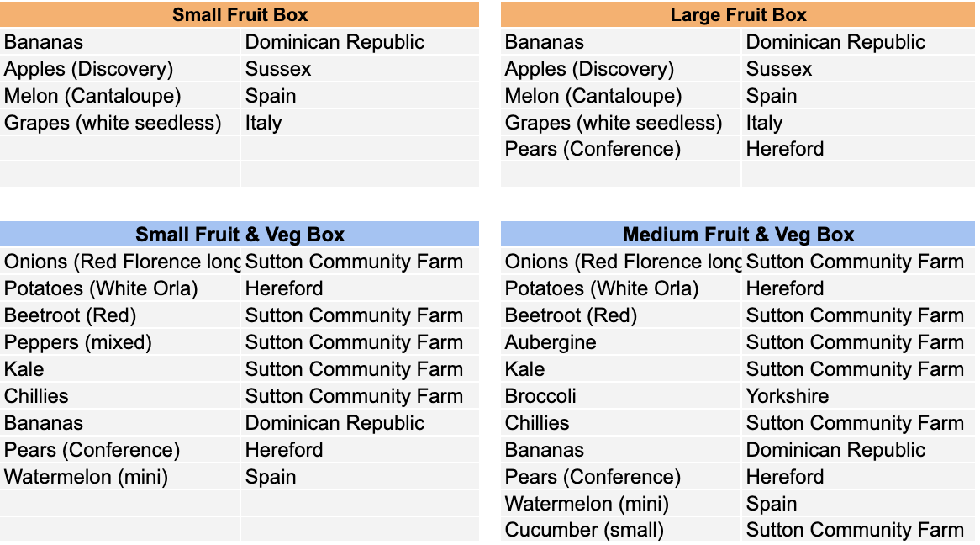Viewport: 980px width, 545px height.
Task: Click Kale in Medium Fruit & Veg Box
Action: pos(621,369)
